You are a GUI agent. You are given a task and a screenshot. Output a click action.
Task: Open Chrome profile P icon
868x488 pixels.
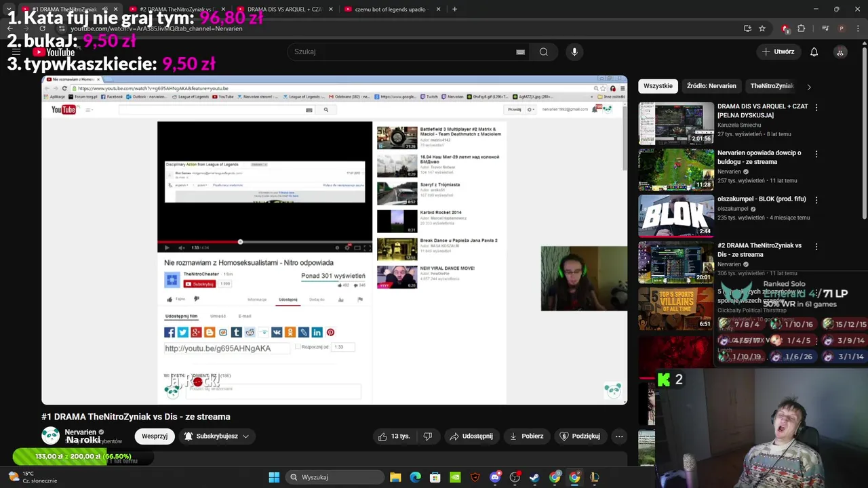842,28
